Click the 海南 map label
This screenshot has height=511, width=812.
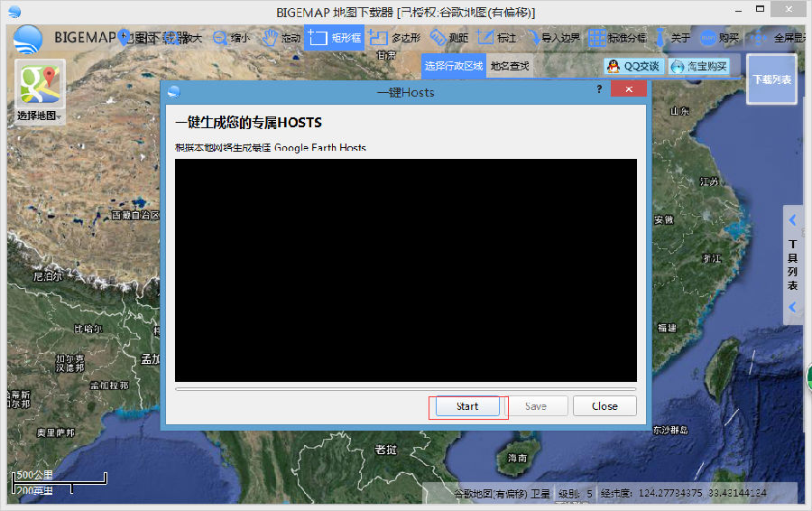coord(517,458)
